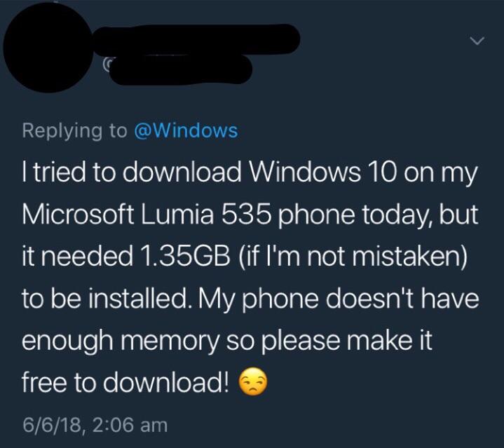Click the words 'Windows 10' in tweet
504x448 pixels.
coord(322,172)
